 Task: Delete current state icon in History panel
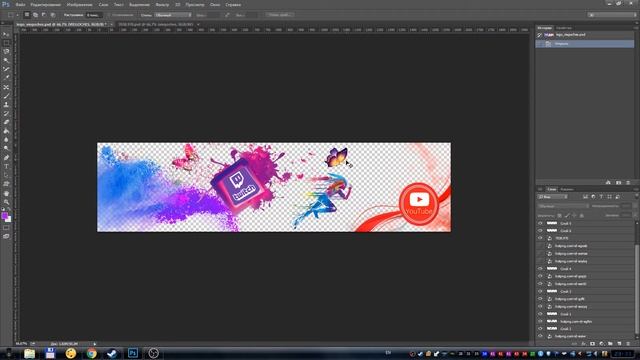point(628,182)
